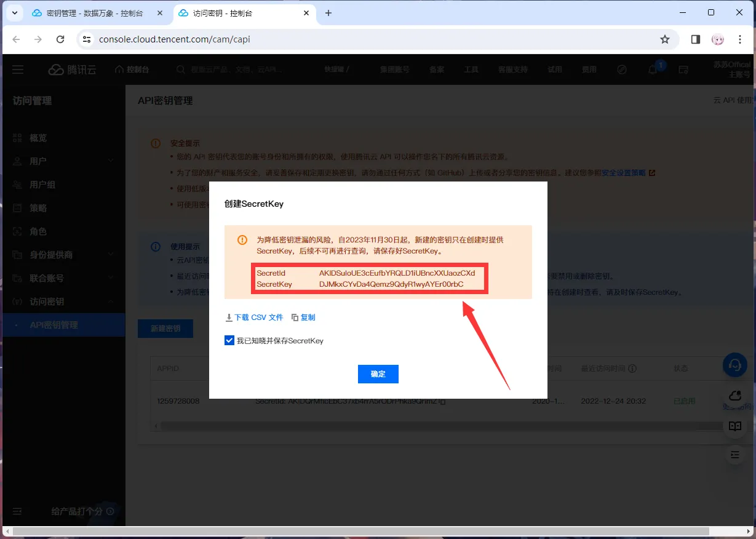Viewport: 756px width, 539px height.
Task: Click the address bar URL field
Action: 369,39
